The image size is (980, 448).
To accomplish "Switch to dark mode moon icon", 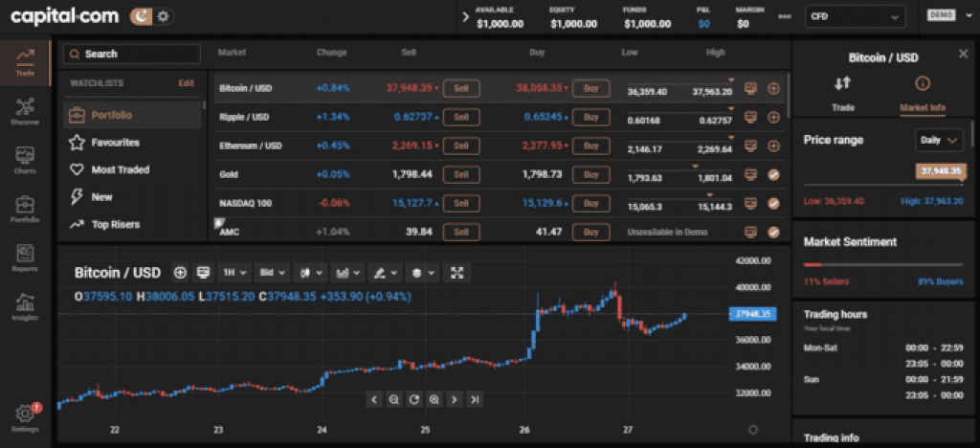I will tap(142, 16).
